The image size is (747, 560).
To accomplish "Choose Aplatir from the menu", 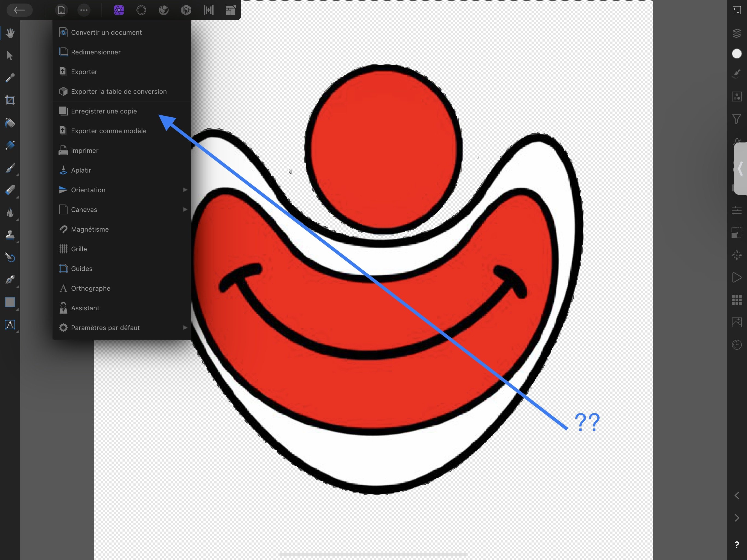I will click(x=122, y=170).
